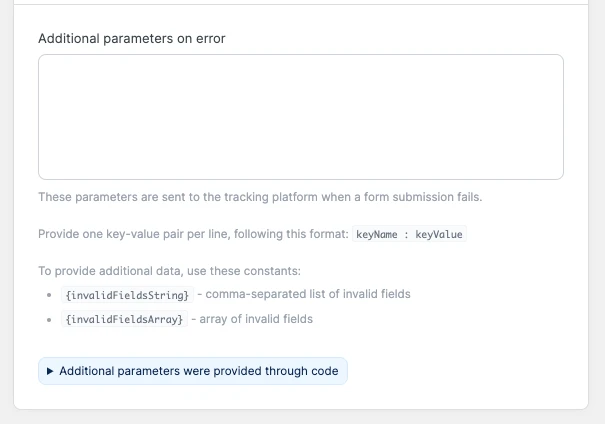This screenshot has width=605, height=424.
Task: Click the "array of invalid fields" description
Action: click(256, 319)
